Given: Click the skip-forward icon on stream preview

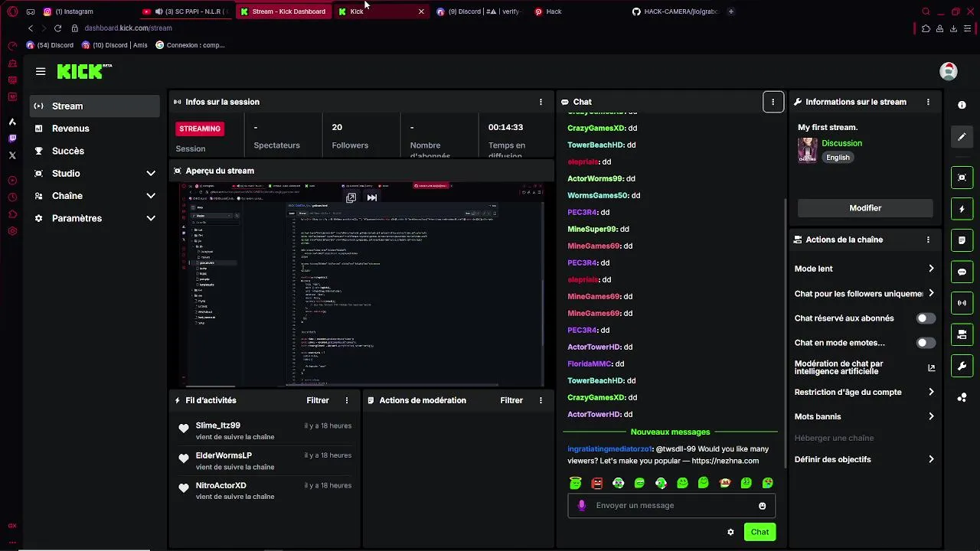Looking at the screenshot, I should tap(372, 197).
